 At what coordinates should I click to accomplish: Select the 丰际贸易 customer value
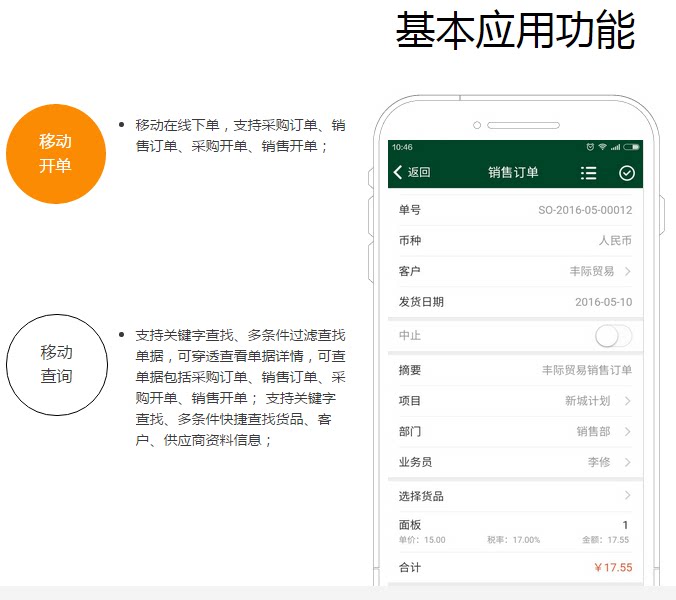(592, 271)
